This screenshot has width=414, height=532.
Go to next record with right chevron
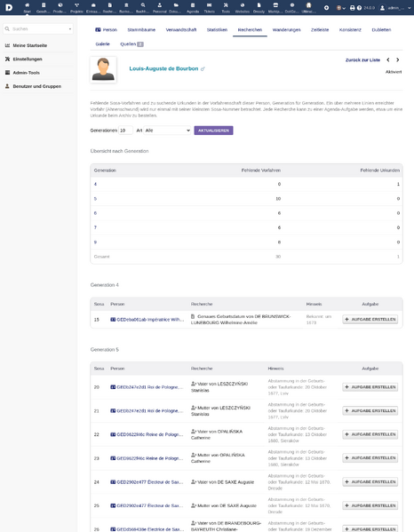coord(398,60)
